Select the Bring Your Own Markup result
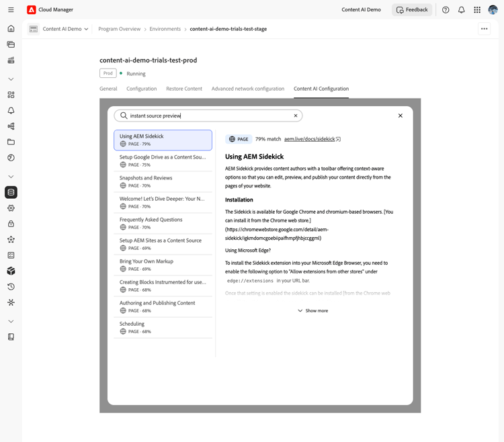The width and height of the screenshot is (504, 442). tap(163, 265)
